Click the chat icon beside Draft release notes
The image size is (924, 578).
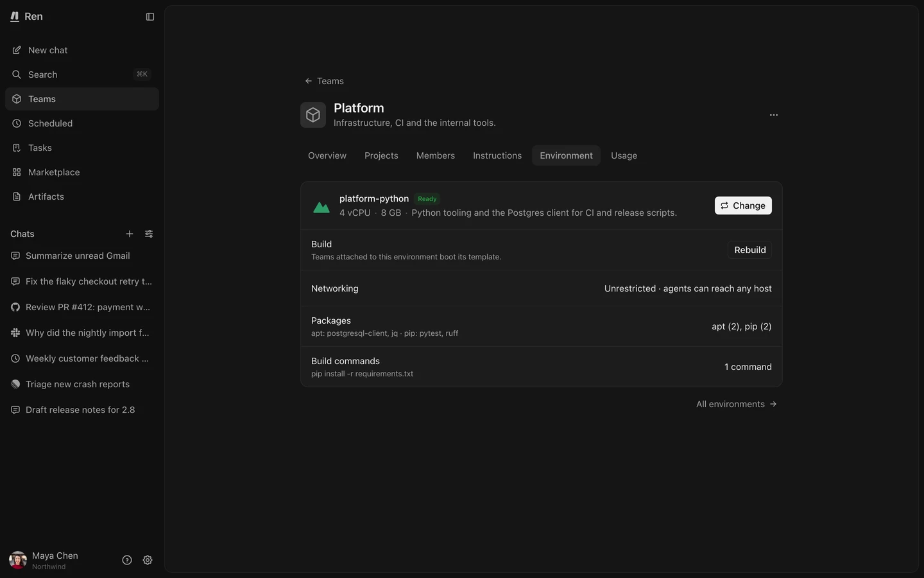(15, 410)
